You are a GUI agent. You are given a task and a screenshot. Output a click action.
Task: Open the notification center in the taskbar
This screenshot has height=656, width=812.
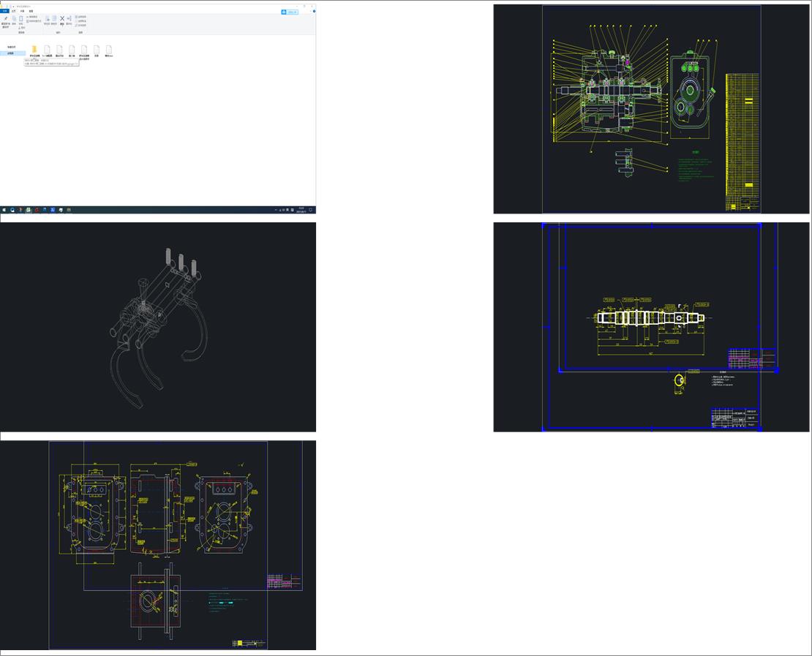311,210
